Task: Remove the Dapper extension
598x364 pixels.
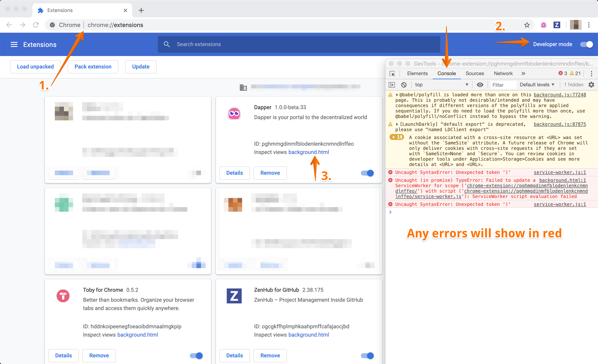Action: click(270, 173)
